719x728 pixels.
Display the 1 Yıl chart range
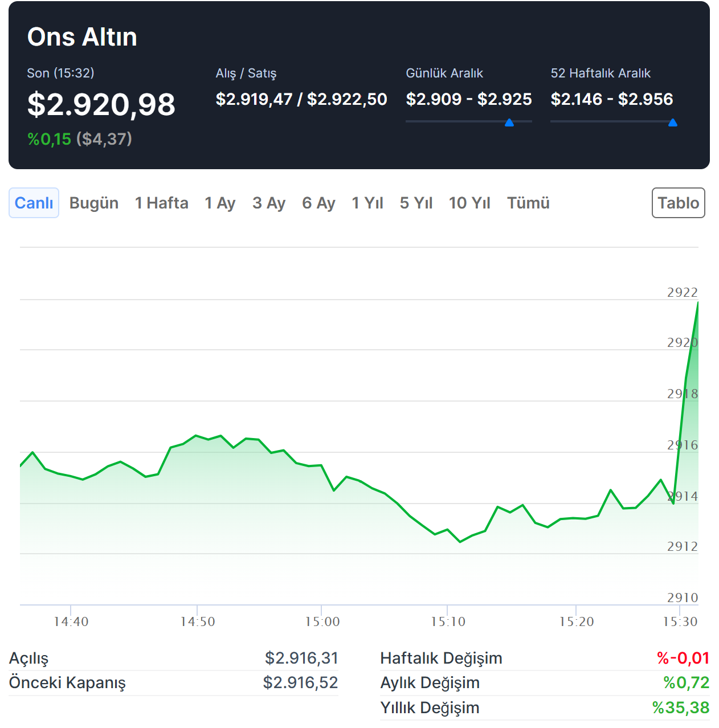(x=367, y=203)
